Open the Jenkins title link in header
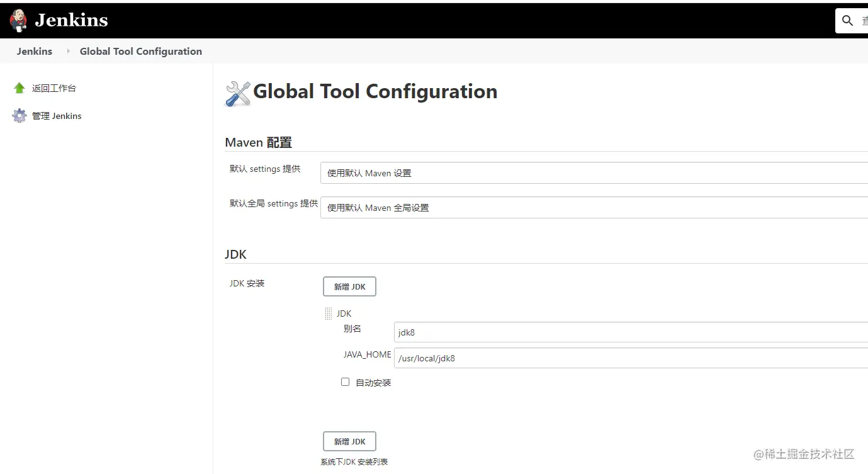Viewport: 868px width, 474px height. [71, 20]
